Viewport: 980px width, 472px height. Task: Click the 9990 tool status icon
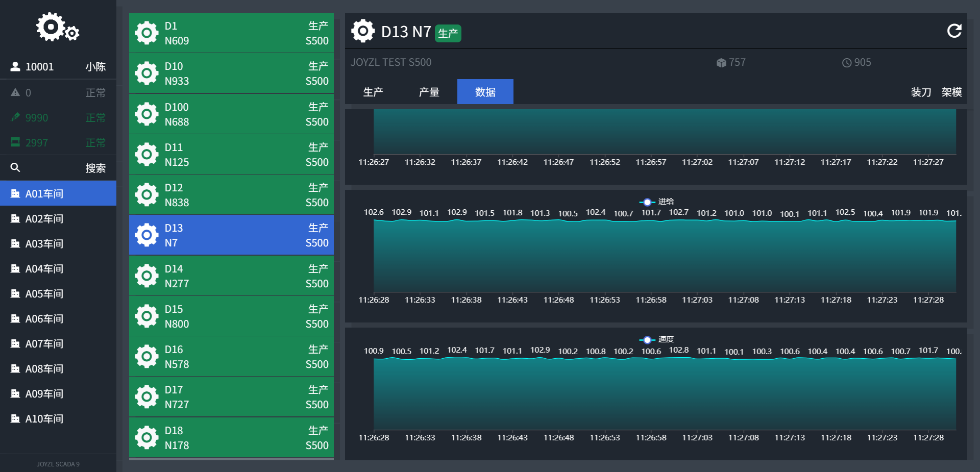[x=15, y=117]
